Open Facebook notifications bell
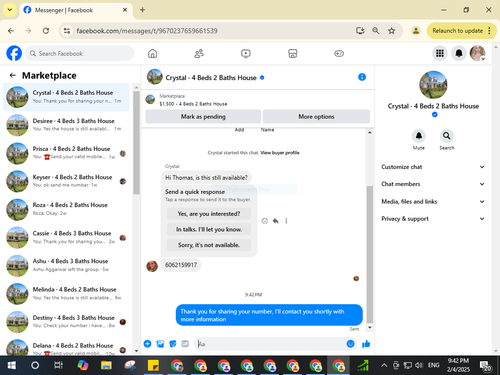The width and height of the screenshot is (500, 375). point(459,53)
